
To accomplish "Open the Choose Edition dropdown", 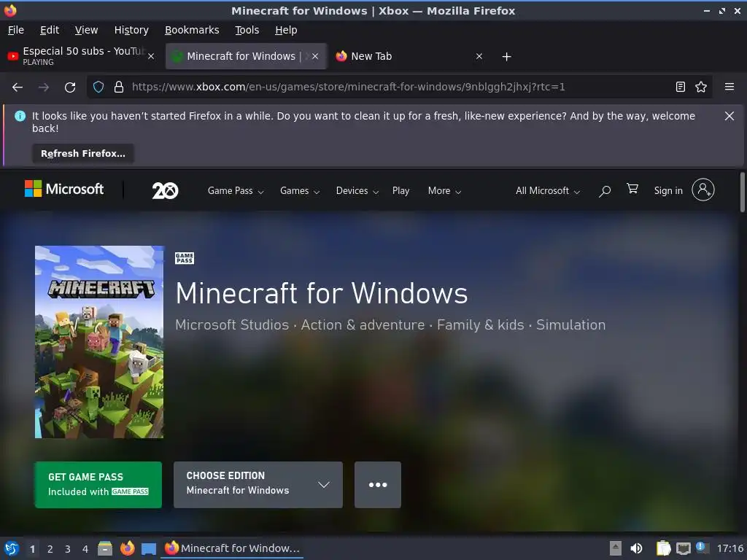I will pyautogui.click(x=258, y=485).
